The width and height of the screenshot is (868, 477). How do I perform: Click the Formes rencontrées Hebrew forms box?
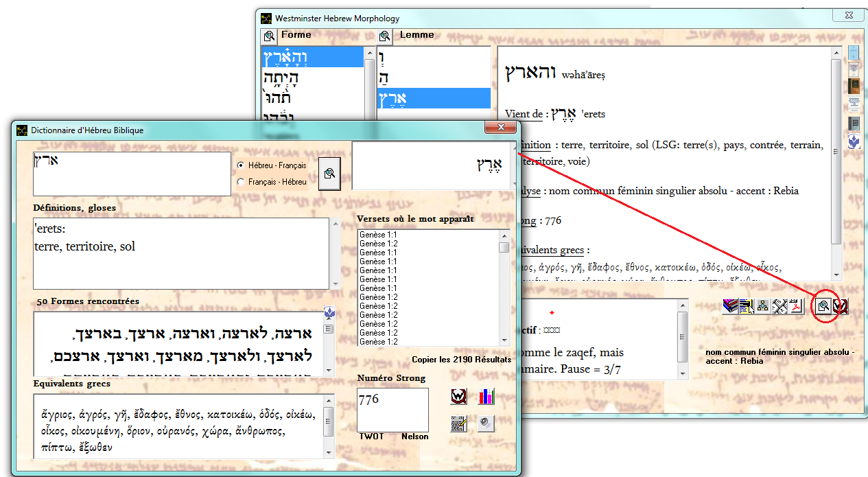click(178, 344)
